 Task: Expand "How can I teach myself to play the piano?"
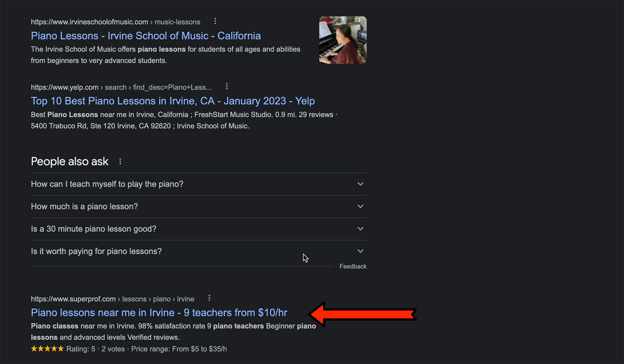tap(199, 184)
